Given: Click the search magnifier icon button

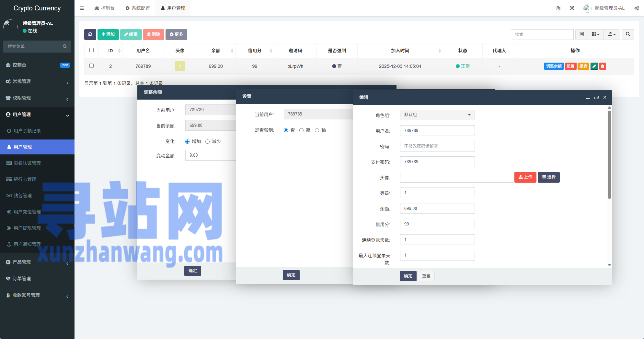Looking at the screenshot, I should click(x=628, y=34).
